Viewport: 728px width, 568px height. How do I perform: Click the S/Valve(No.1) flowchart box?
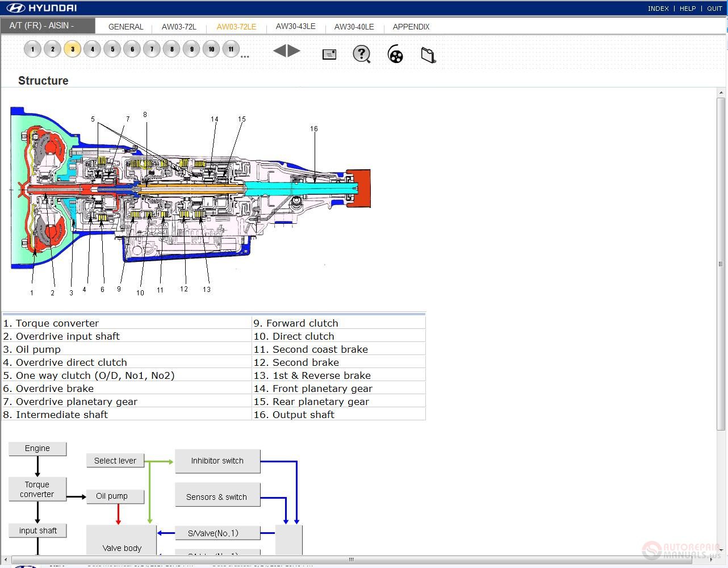(x=217, y=533)
